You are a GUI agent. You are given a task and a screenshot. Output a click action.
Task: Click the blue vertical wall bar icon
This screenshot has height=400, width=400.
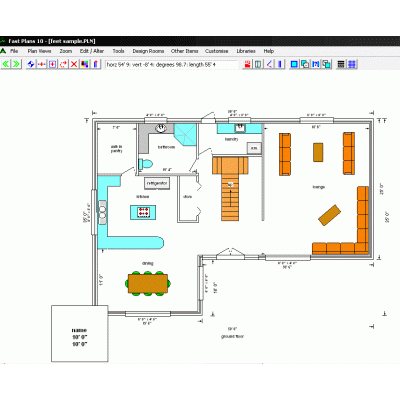[280, 64]
